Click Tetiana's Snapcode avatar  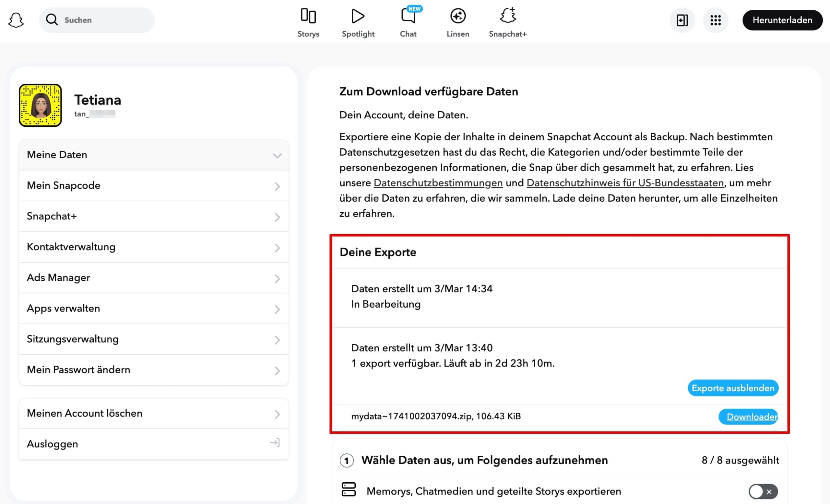pyautogui.click(x=41, y=105)
